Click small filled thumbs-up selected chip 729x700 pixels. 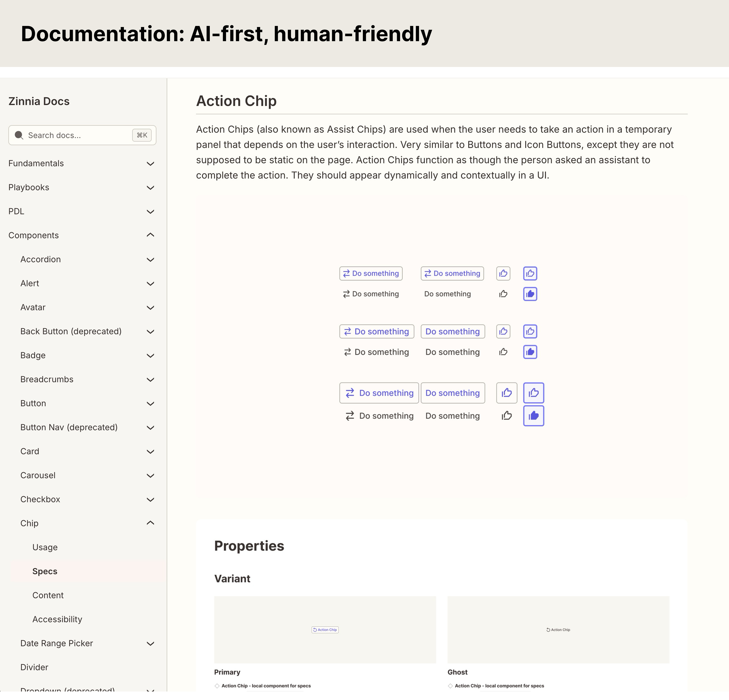530,294
